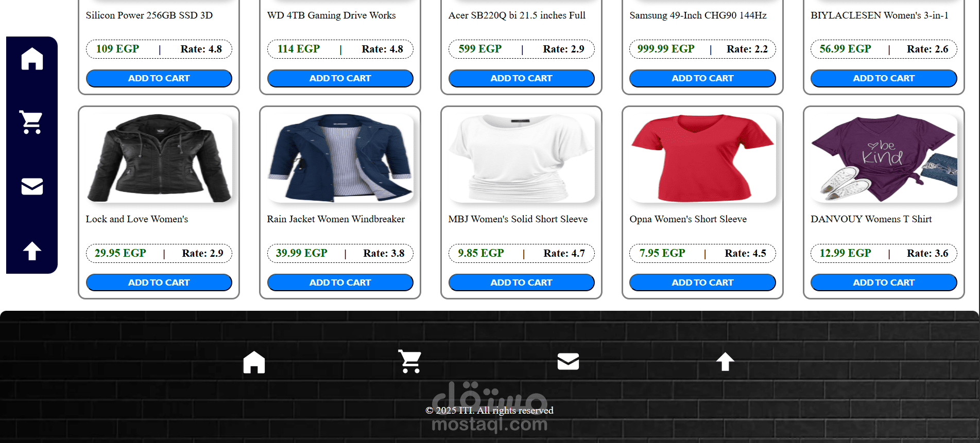Select the white MBJ short sleeve image
The width and height of the screenshot is (980, 443).
point(521,158)
